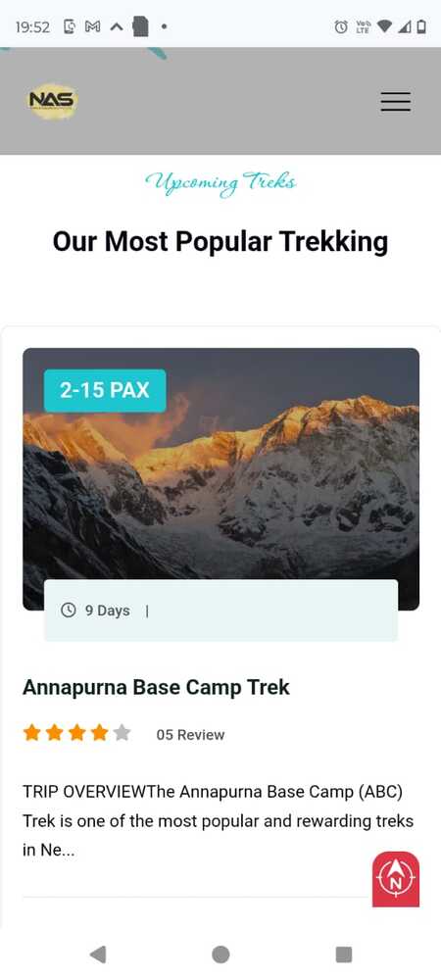The width and height of the screenshot is (441, 980).
Task: Tap the Android recent apps square
Action: click(x=344, y=954)
